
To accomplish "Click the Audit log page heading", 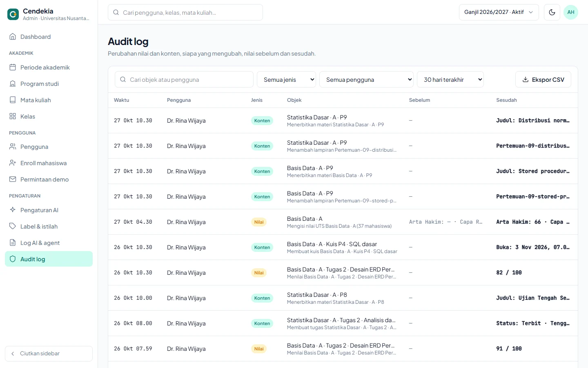I will coord(128,41).
